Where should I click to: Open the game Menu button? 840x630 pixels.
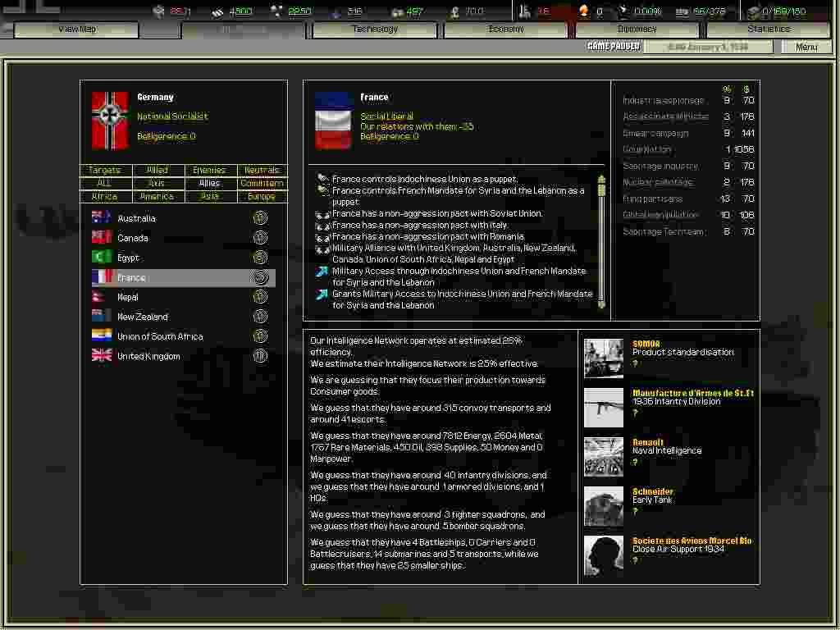806,47
